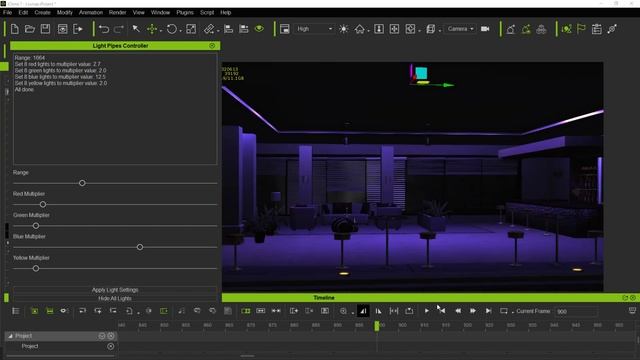Click the flag icon in top toolbar
This screenshot has width=640, height=360.
tap(581, 29)
